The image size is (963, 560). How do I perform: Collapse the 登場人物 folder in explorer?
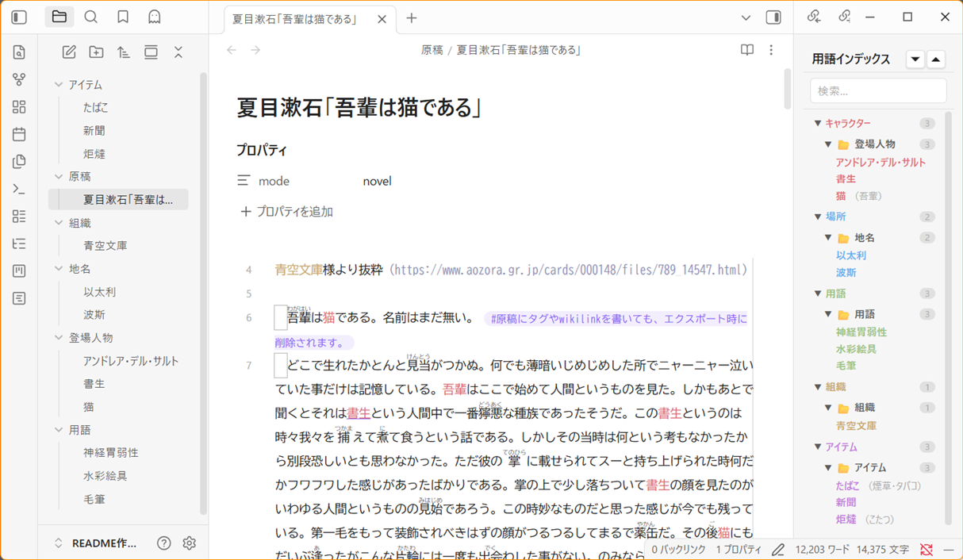click(x=59, y=338)
